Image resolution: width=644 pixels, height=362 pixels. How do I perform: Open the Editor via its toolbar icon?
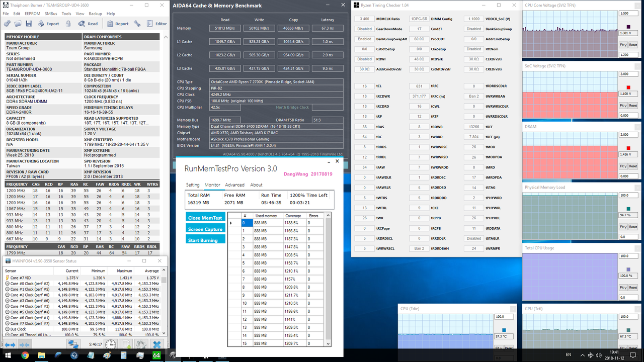(149, 24)
